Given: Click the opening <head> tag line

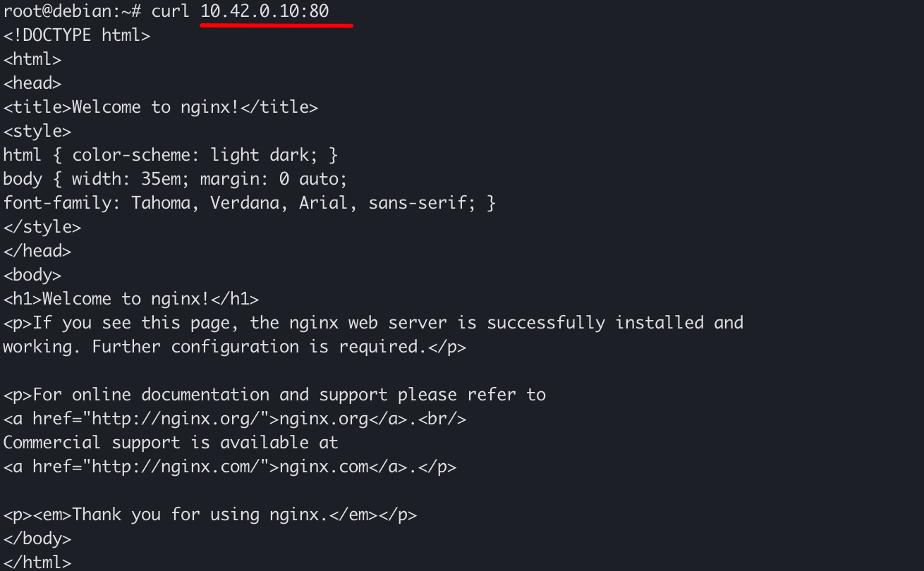Looking at the screenshot, I should pos(32,83).
